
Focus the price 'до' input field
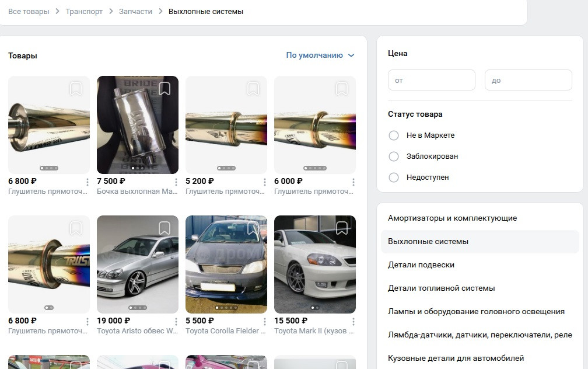[528, 80]
